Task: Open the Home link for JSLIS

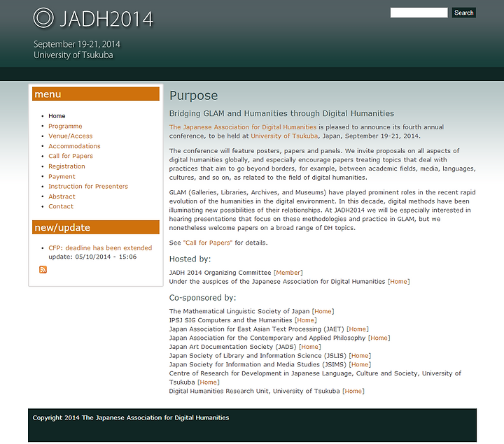Action: pos(360,356)
